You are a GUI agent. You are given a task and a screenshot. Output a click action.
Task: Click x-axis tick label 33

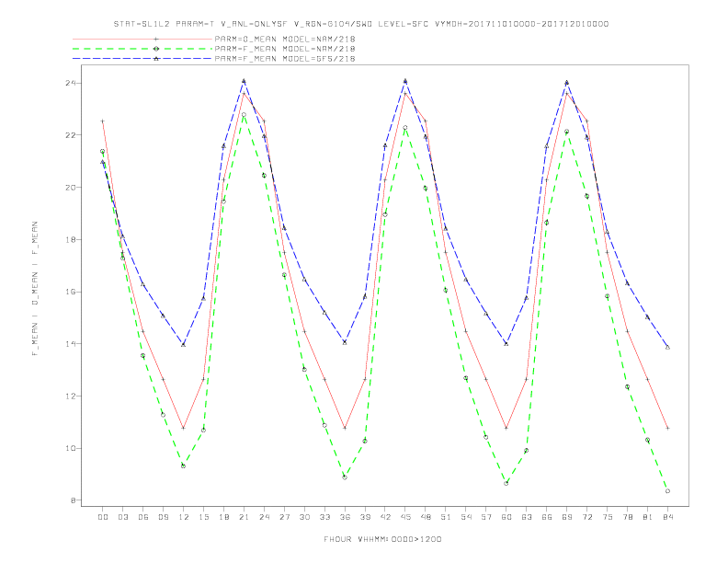pyautogui.click(x=324, y=517)
